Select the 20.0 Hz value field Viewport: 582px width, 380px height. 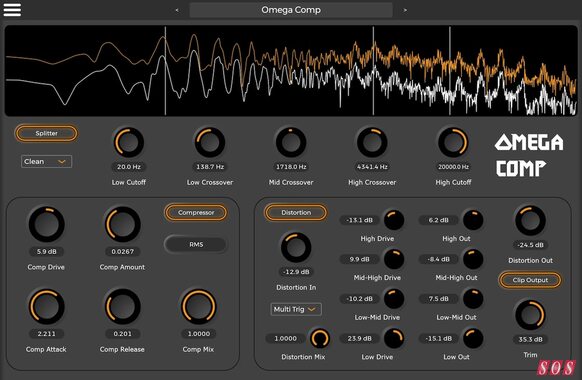[129, 167]
